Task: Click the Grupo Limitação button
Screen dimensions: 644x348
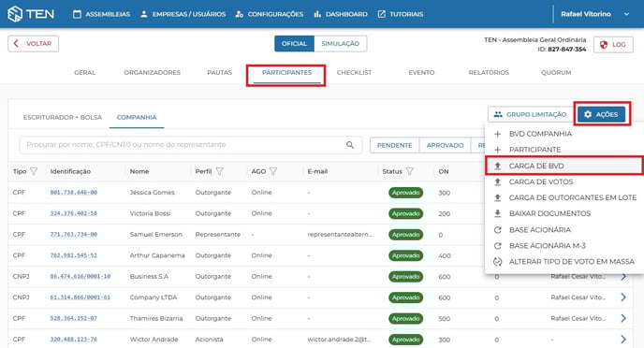Action: pyautogui.click(x=530, y=114)
